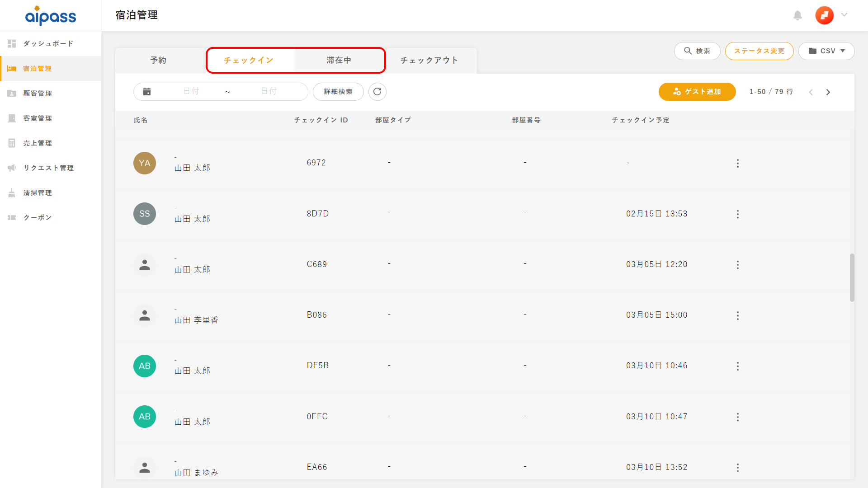The width and height of the screenshot is (868, 488).
Task: Open the ダッシュボード sidebar item
Action: [51, 44]
